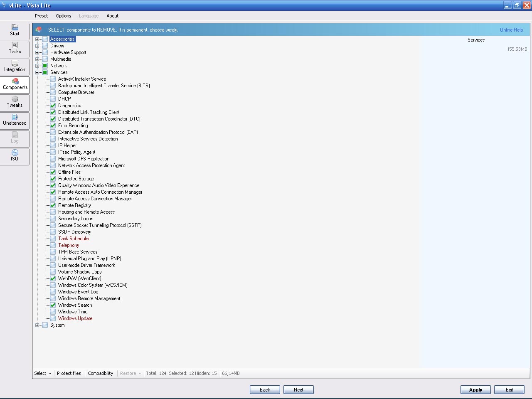
Task: Select the Windows Event Log row
Action: tap(78, 292)
